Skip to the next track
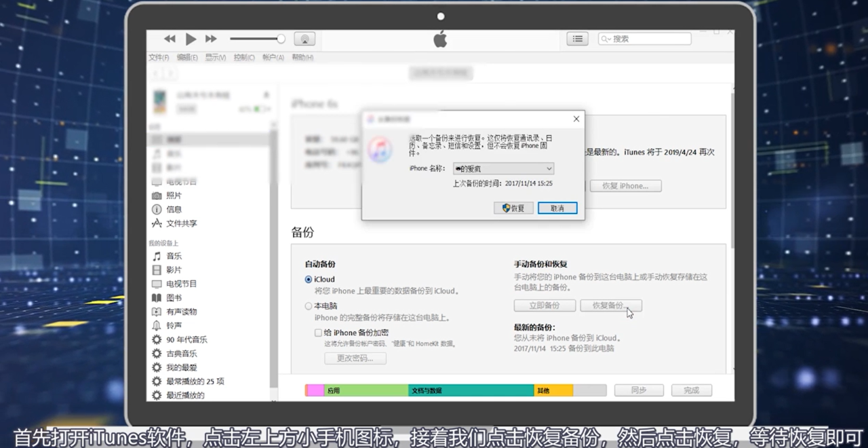This screenshot has width=868, height=448. coord(211,39)
